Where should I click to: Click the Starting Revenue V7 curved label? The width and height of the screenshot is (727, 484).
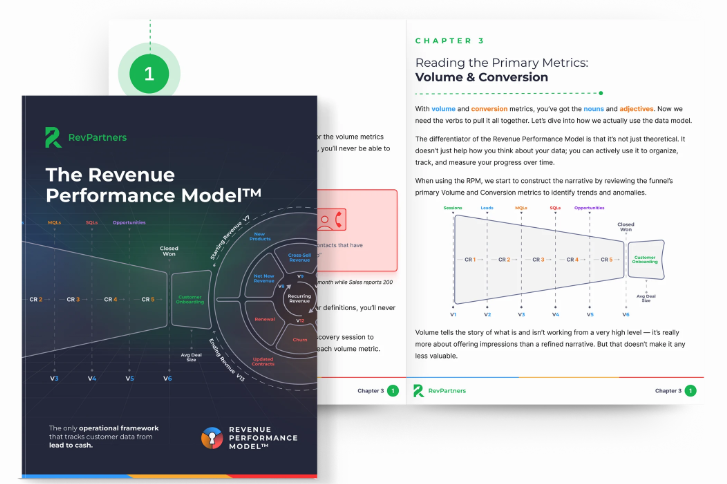(230, 237)
